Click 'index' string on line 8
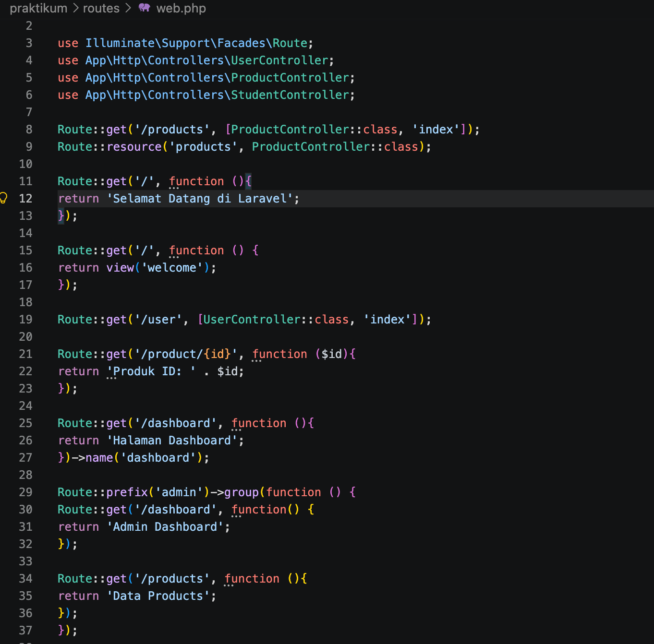Image resolution: width=654 pixels, height=644 pixels. pos(436,129)
